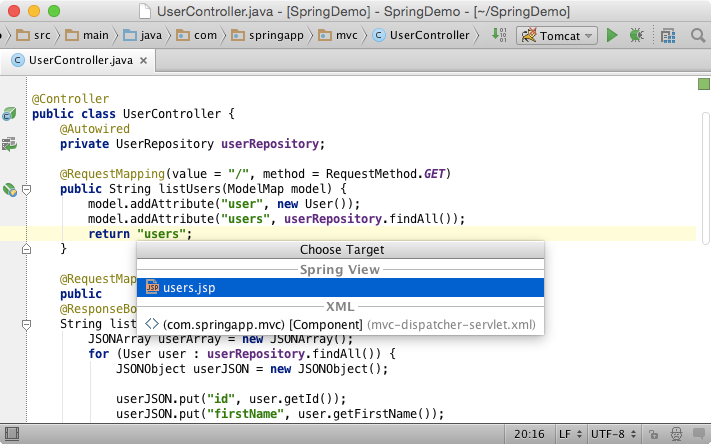Collapse the second method fold toggle
Image resolution: width=711 pixels, height=444 pixels.
click(27, 325)
